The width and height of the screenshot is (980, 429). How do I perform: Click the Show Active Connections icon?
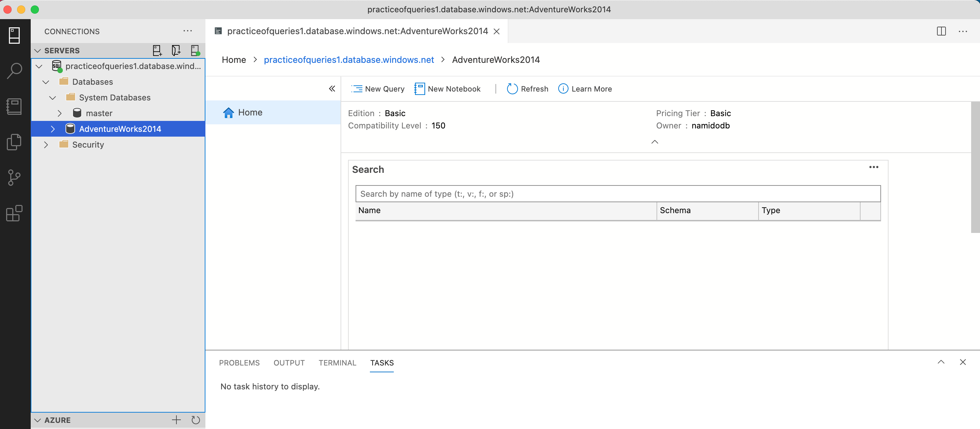(195, 50)
